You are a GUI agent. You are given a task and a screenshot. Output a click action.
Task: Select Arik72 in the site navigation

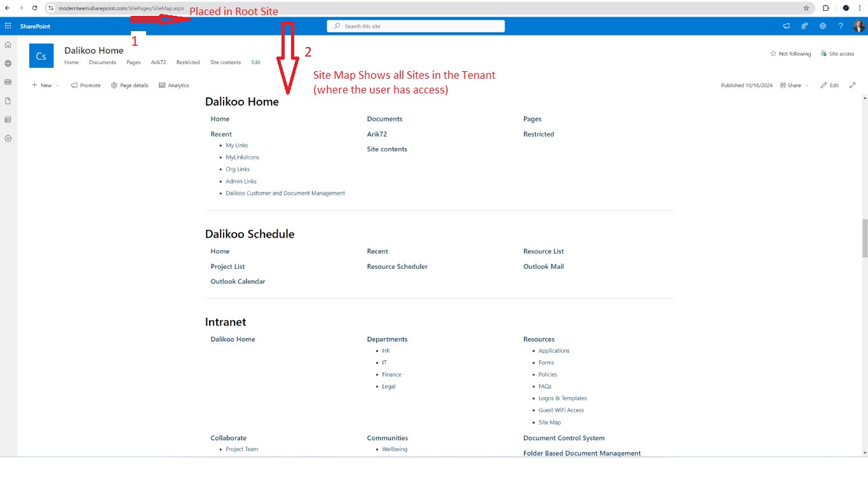click(158, 62)
